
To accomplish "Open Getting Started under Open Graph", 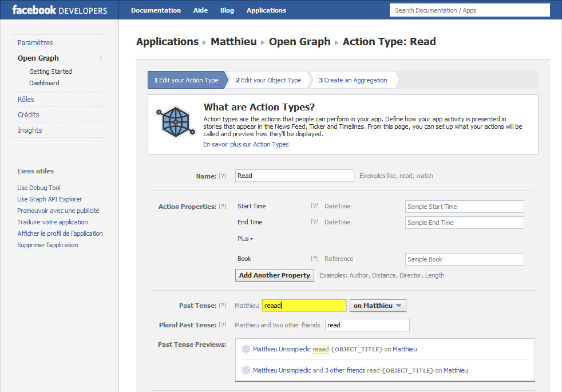I will tap(50, 72).
